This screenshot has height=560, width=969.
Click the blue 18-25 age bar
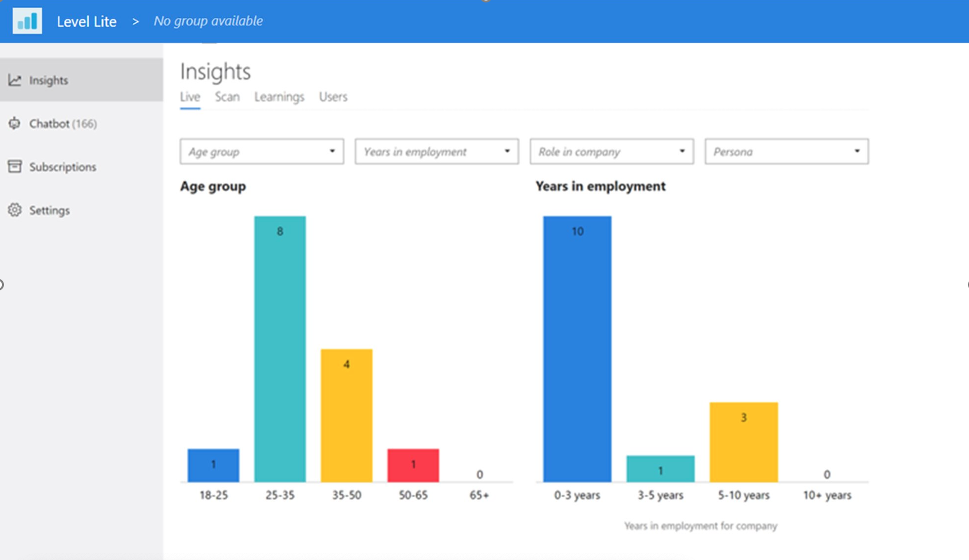[x=213, y=465]
